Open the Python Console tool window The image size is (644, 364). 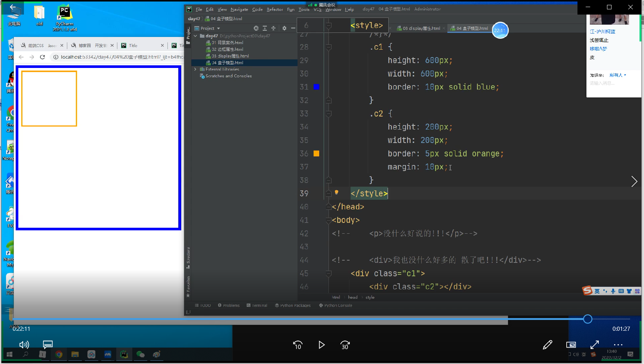336,305
